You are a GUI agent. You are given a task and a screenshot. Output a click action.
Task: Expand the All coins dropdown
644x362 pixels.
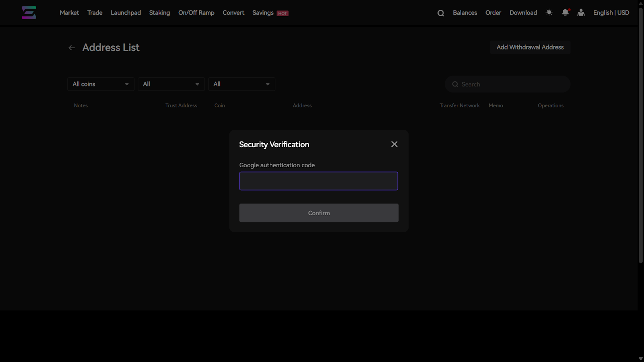click(x=101, y=84)
